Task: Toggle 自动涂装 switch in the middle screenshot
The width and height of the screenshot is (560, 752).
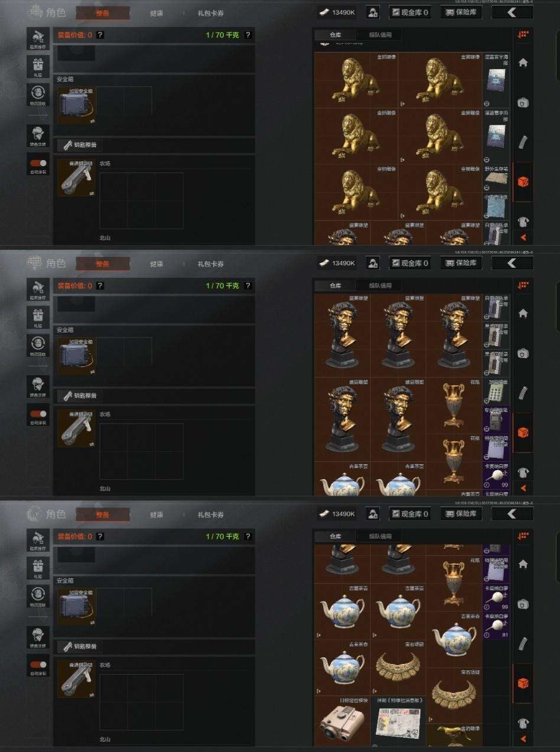Action: tap(38, 414)
